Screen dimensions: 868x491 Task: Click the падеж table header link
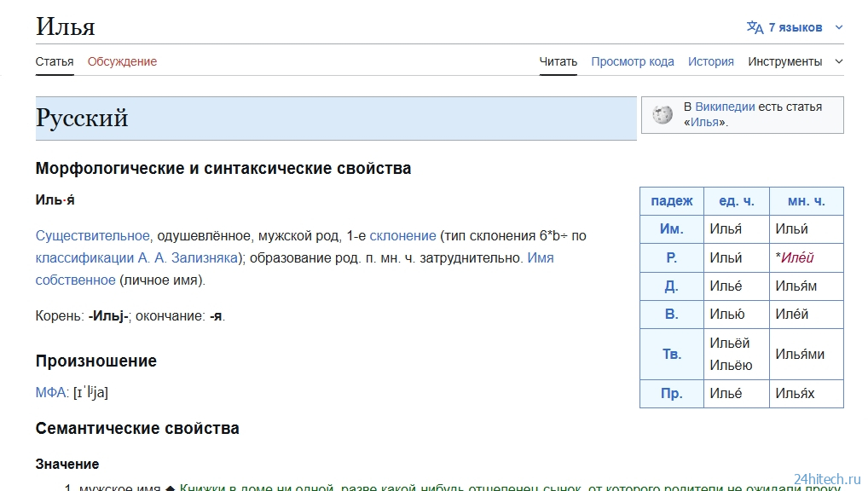point(672,201)
